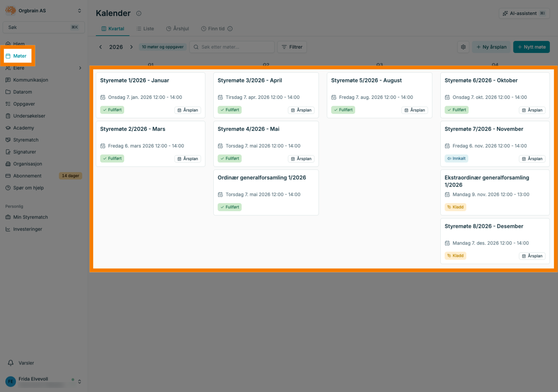The width and height of the screenshot is (558, 392).
Task: Click the 14 dager subscription badge
Action: [x=71, y=176]
